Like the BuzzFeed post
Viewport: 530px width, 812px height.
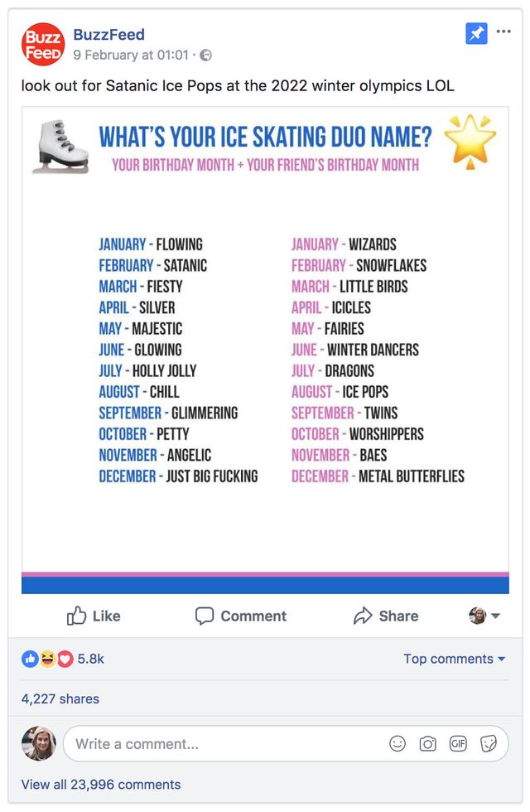(x=94, y=616)
